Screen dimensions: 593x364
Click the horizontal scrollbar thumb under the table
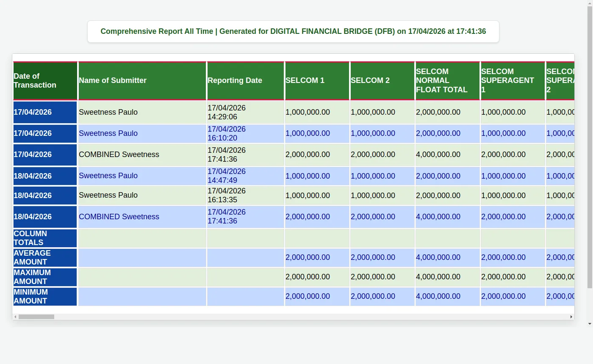[36, 317]
